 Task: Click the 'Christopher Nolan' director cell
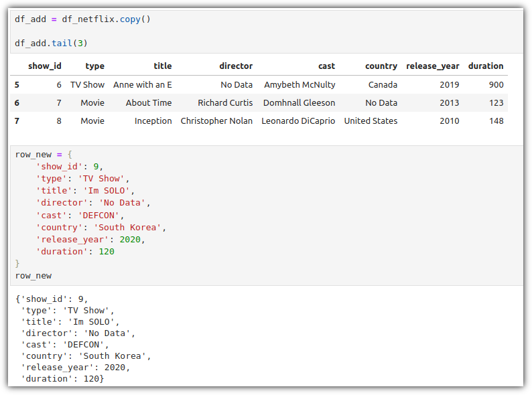[216, 121]
